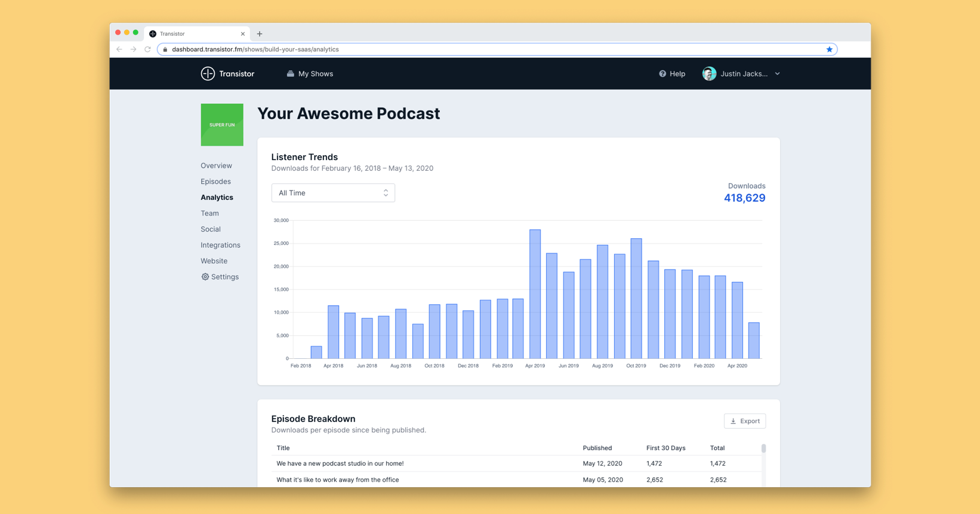Open the new podcast studio episode
The width and height of the screenshot is (980, 514).
pyautogui.click(x=340, y=463)
